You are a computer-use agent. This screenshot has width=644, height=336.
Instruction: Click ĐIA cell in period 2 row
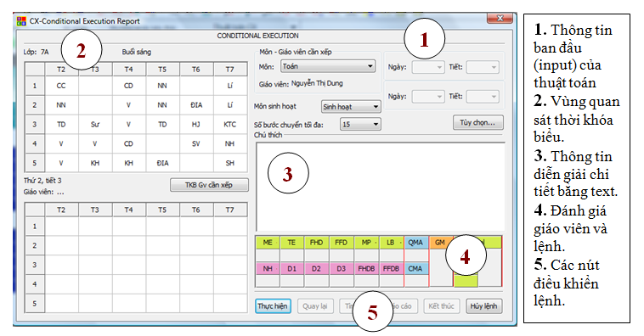[x=196, y=105]
